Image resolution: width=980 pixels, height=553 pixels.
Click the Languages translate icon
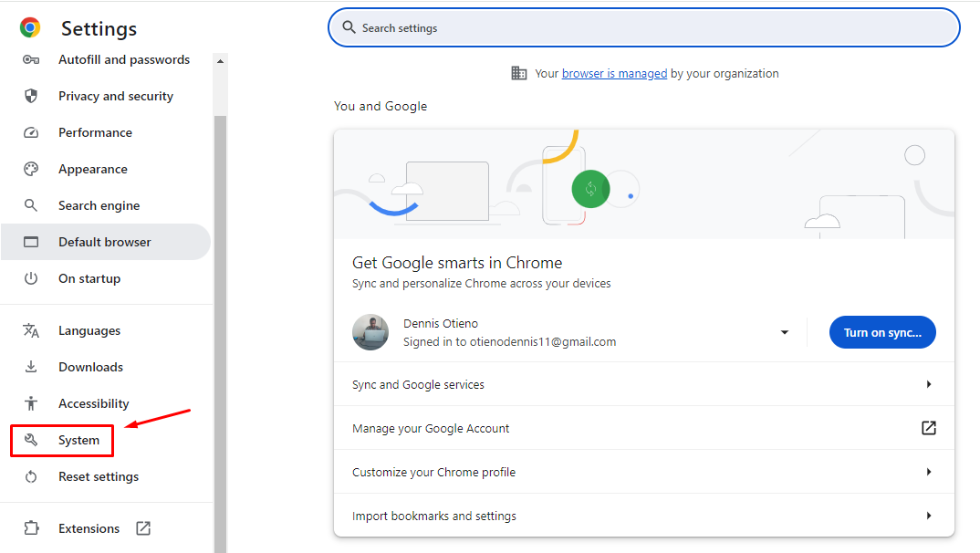coord(31,330)
